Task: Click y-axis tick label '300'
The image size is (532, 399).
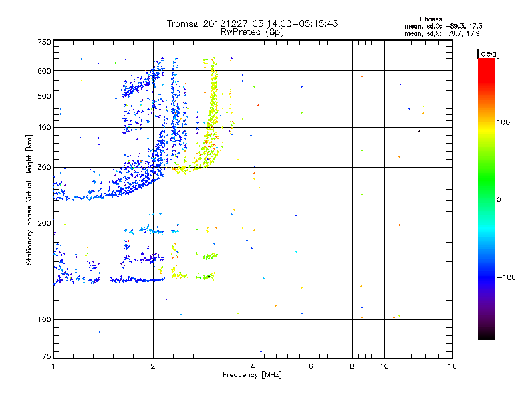Action: click(x=45, y=168)
